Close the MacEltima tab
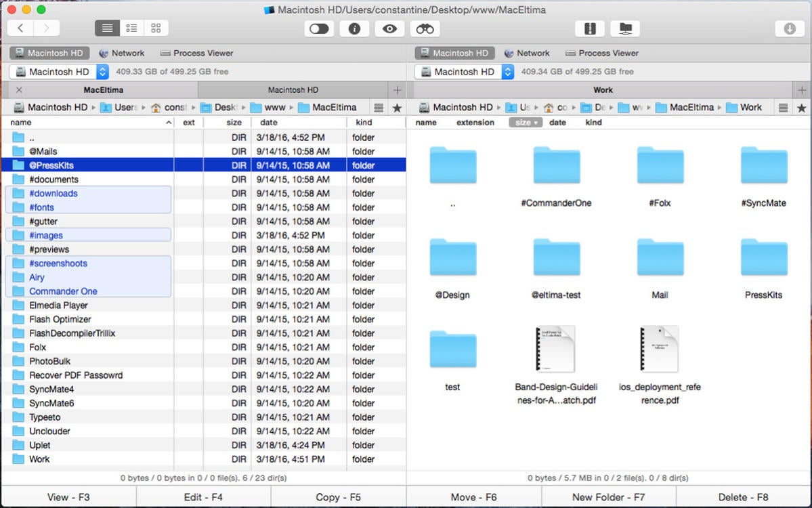This screenshot has height=508, width=812. tap(19, 90)
